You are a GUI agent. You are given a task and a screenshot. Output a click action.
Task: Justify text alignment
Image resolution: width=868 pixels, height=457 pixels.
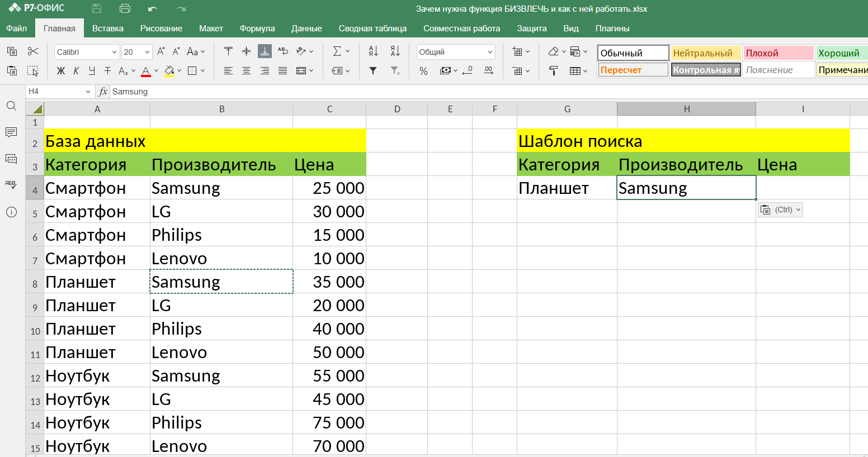pos(283,70)
